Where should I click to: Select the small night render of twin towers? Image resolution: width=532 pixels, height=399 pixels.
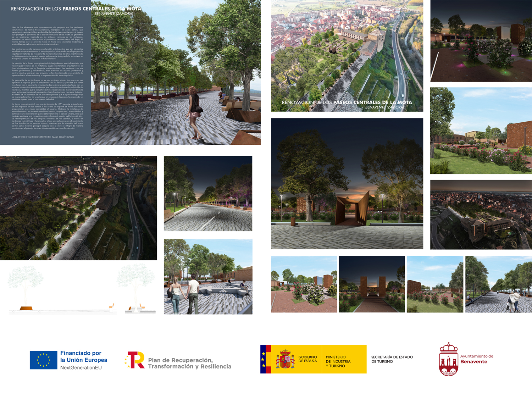tap(372, 284)
